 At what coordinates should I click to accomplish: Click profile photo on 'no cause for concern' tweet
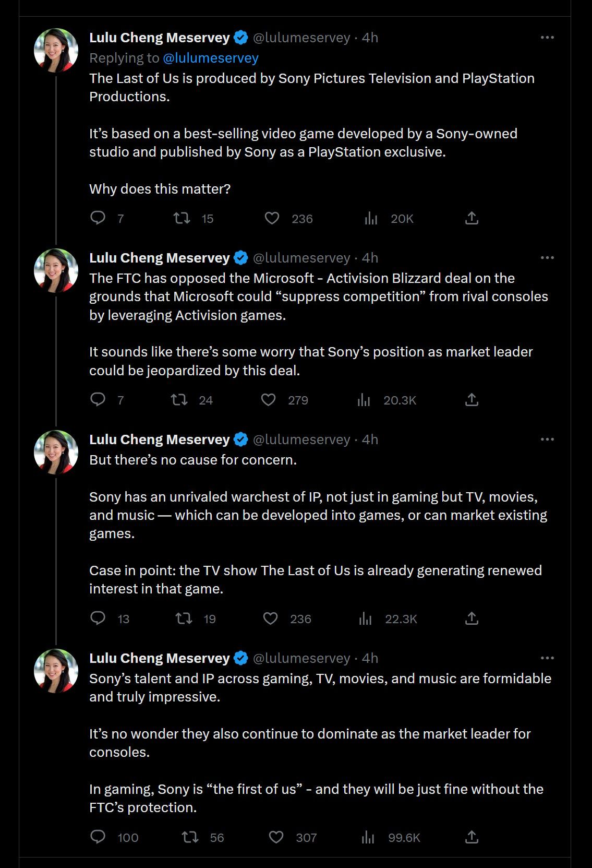click(56, 452)
